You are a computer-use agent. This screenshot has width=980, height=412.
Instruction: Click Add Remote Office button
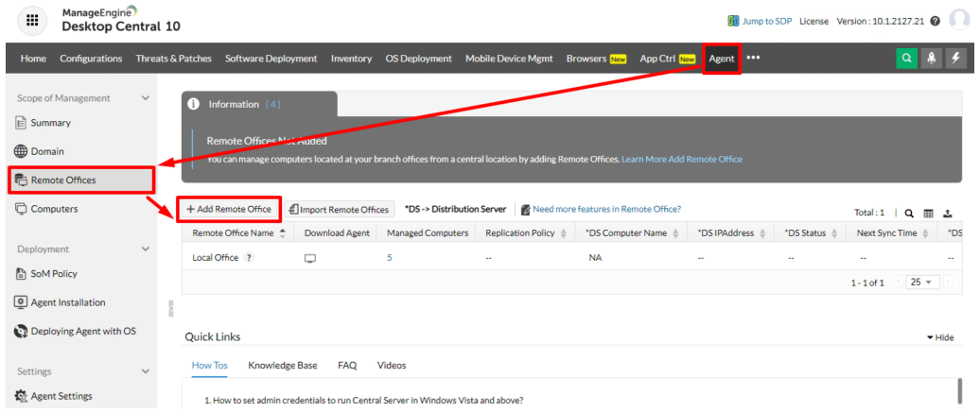point(229,209)
